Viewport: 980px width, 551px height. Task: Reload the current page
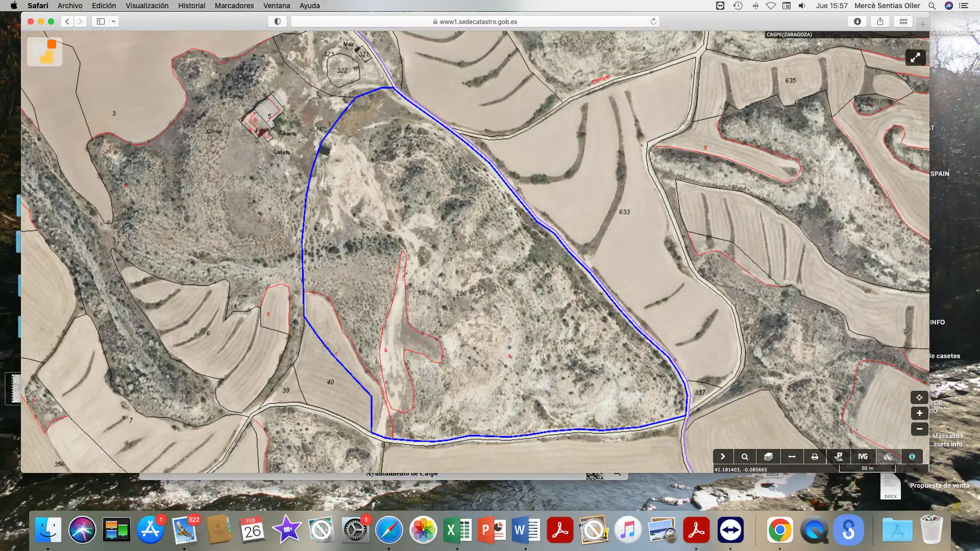click(x=653, y=21)
